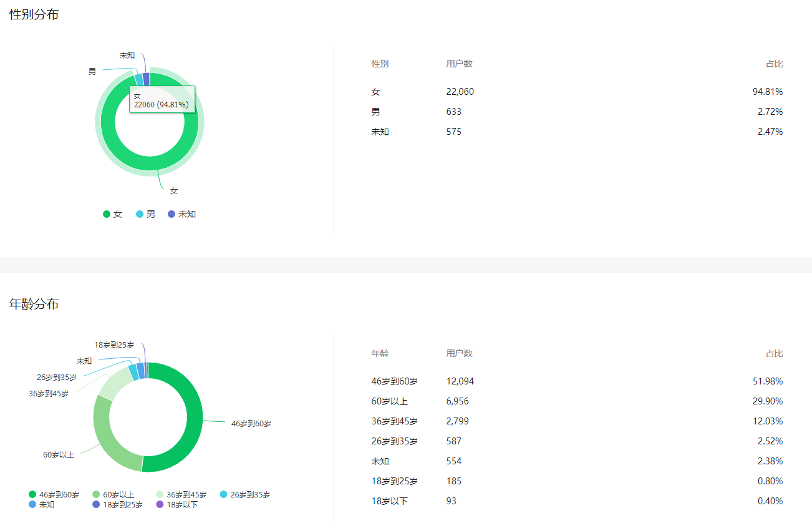Click the 60岁以上 row in age table

pyautogui.click(x=577, y=401)
